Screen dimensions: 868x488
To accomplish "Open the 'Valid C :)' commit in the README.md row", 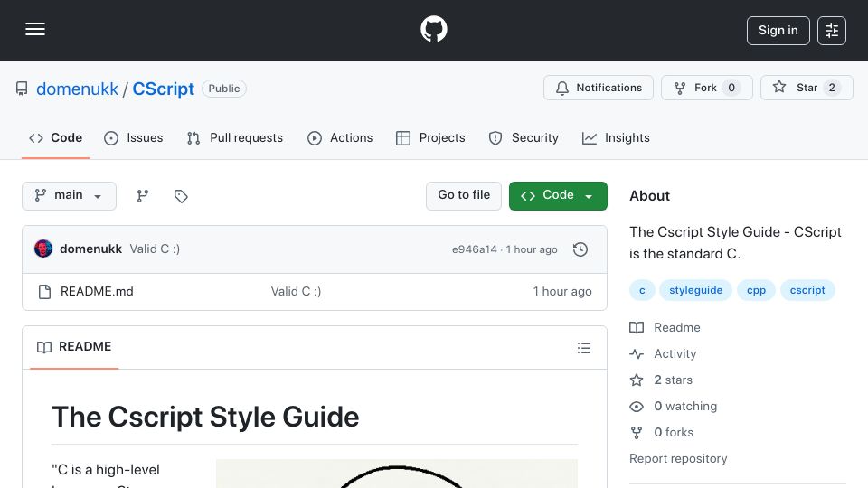I will 296,292.
